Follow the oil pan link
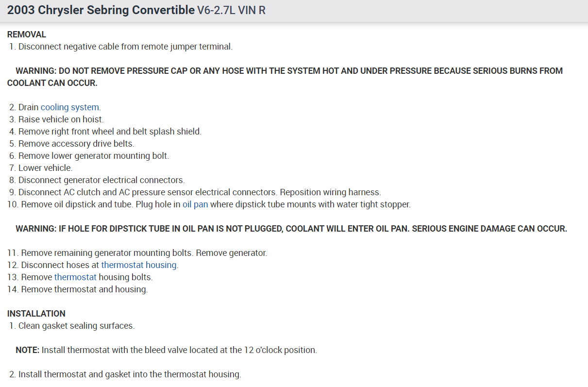588x387 pixels. click(195, 204)
